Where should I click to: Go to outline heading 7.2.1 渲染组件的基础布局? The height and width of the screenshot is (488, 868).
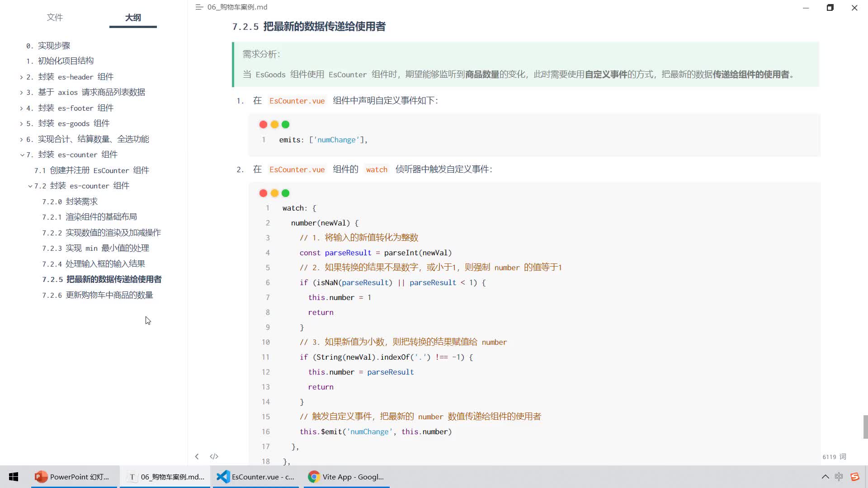[90, 217]
